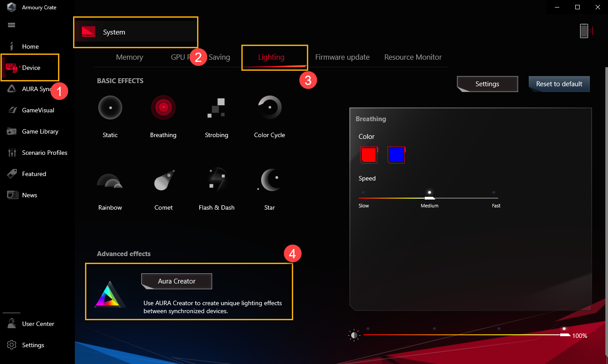Switch to the Firmware update tab
The width and height of the screenshot is (608, 364).
click(342, 57)
